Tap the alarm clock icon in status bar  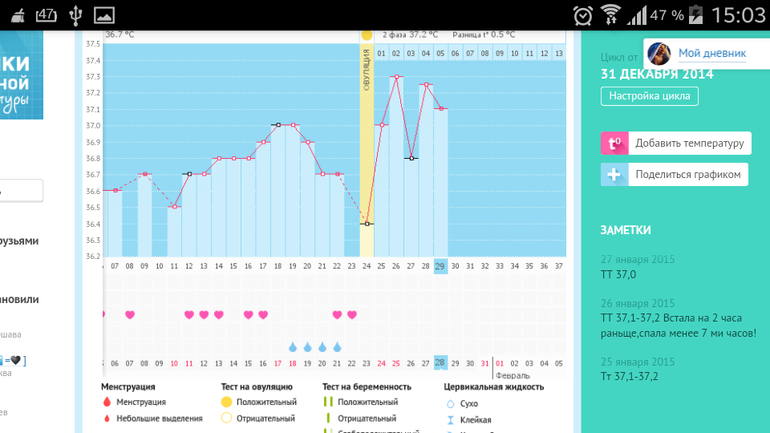pyautogui.click(x=582, y=15)
